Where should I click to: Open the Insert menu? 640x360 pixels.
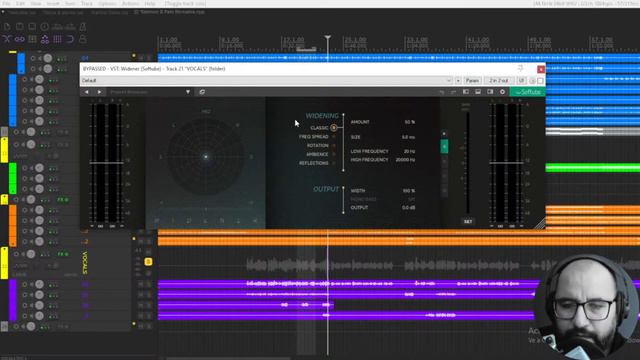pos(53,4)
